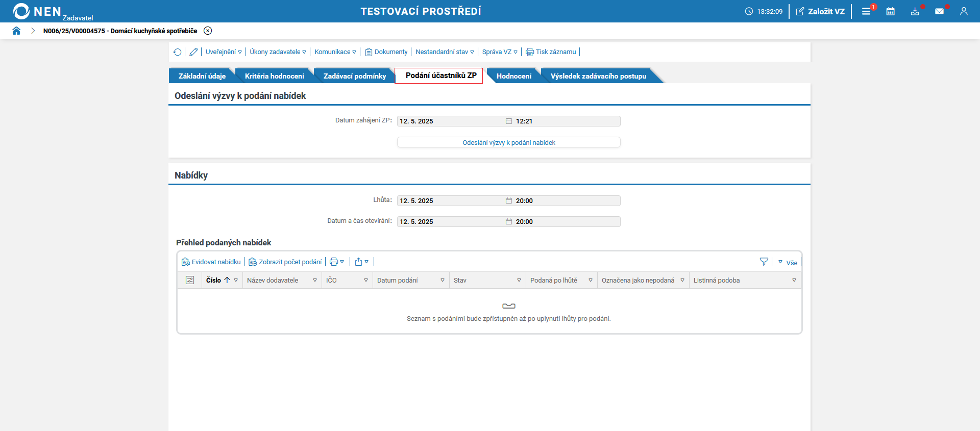The image size is (980, 431).
Task: Open IČO column filter arrow
Action: click(x=366, y=280)
